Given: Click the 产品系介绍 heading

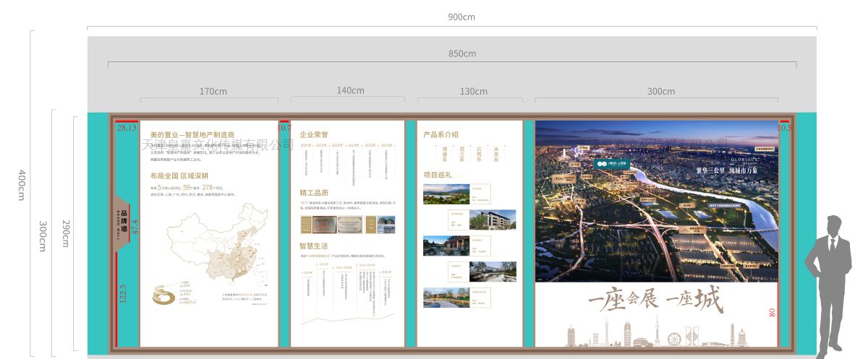Looking at the screenshot, I should (441, 134).
